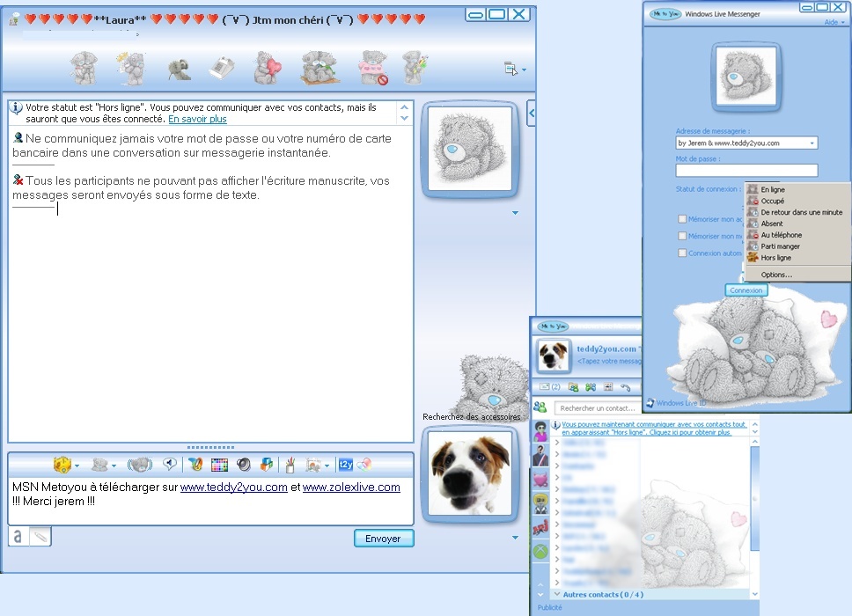This screenshot has width=852, height=616.
Task: Open the Aide menu in login window
Action: click(x=834, y=22)
